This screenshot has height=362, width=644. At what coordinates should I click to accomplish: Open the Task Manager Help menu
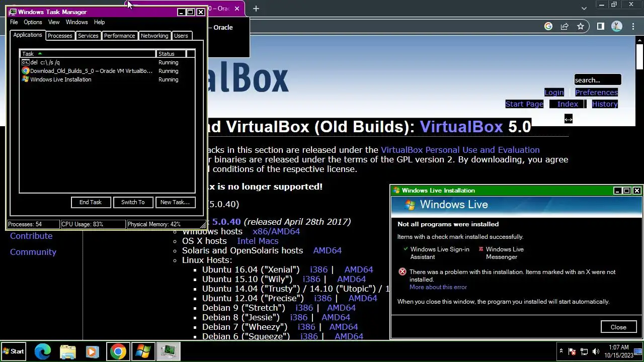99,22
